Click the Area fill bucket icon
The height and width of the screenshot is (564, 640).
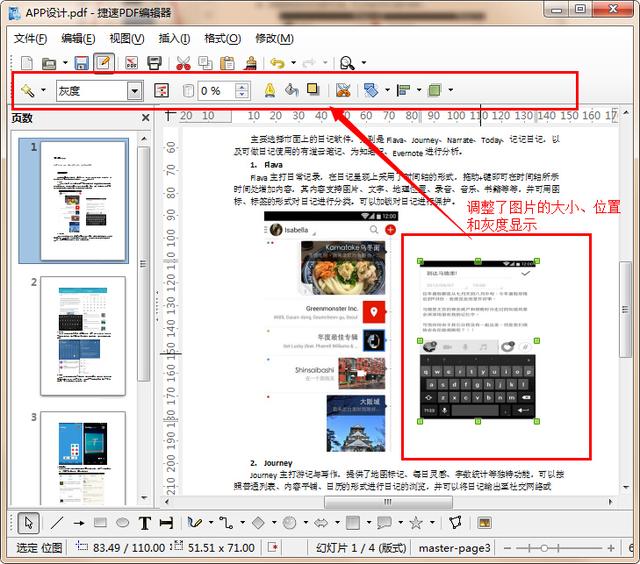click(x=292, y=90)
